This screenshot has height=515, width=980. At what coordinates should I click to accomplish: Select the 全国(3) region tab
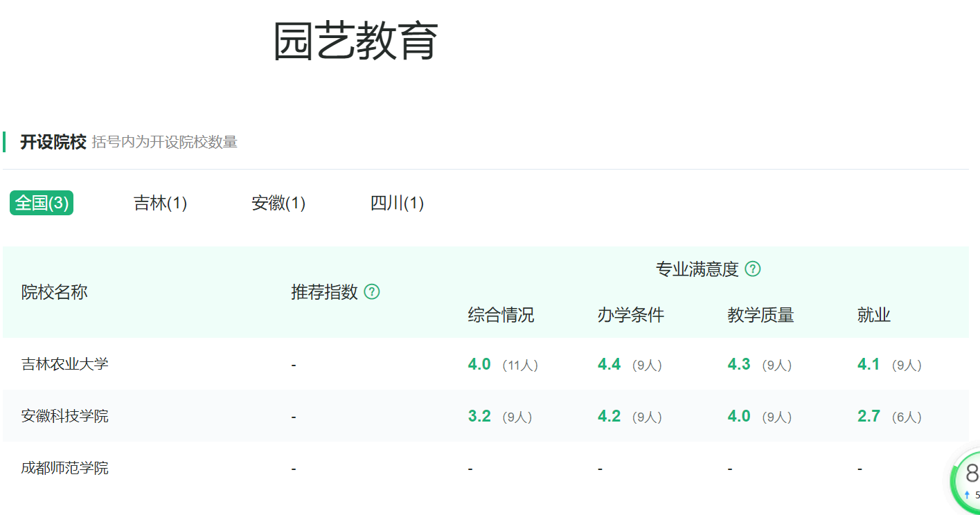coord(41,203)
